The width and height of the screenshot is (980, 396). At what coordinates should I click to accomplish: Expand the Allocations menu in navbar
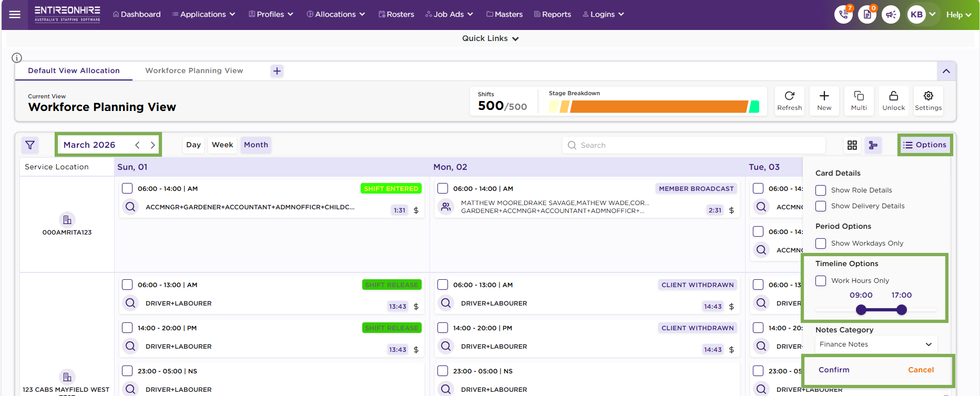pos(335,14)
